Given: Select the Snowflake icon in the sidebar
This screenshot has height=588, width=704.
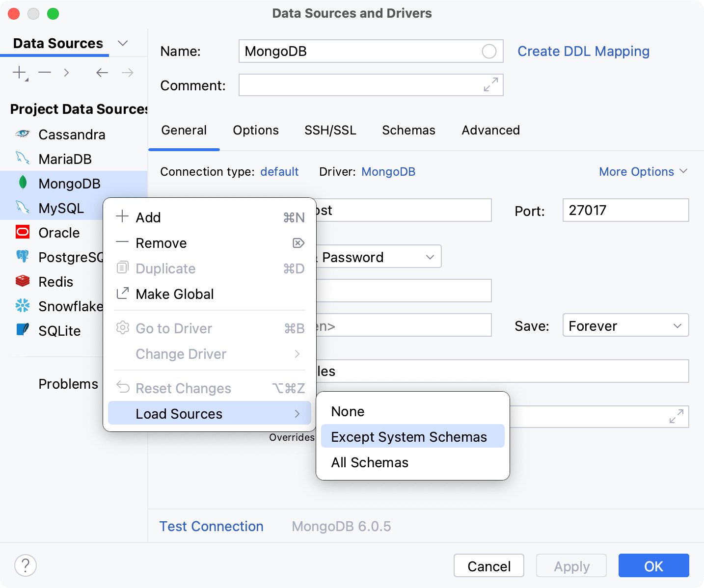Looking at the screenshot, I should [x=22, y=306].
